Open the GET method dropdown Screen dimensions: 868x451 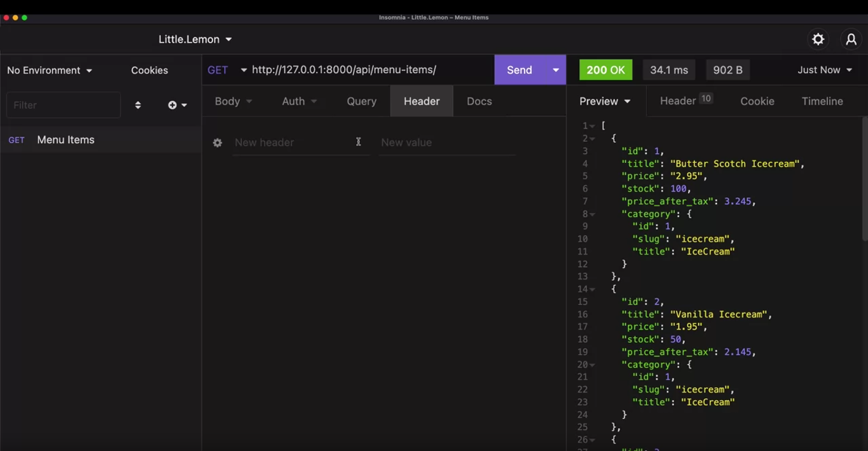tap(226, 70)
